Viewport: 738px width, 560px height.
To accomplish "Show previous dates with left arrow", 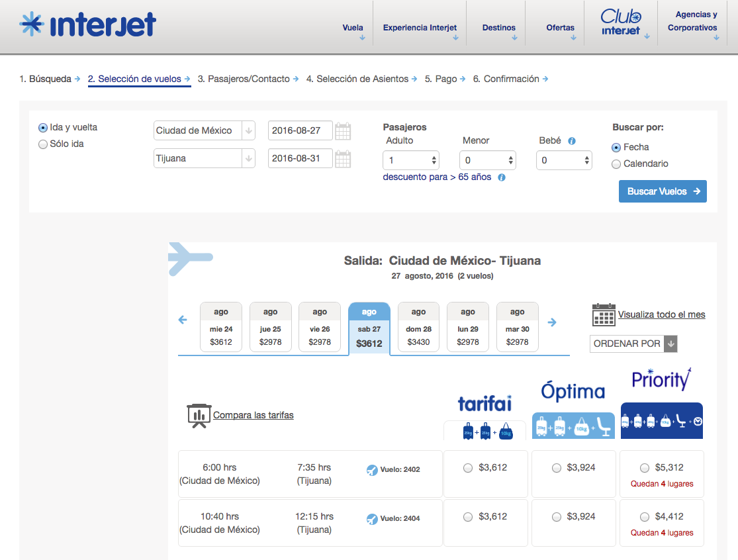I will tap(183, 320).
